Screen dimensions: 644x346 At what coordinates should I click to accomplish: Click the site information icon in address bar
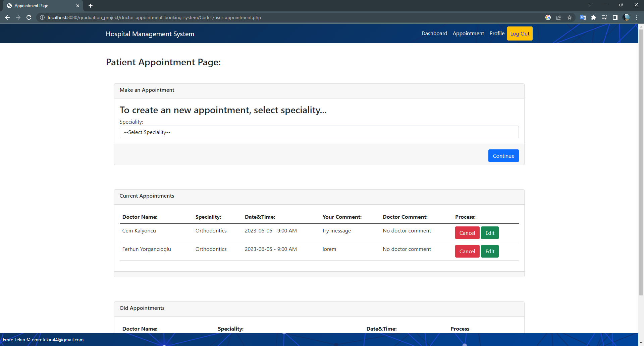42,17
